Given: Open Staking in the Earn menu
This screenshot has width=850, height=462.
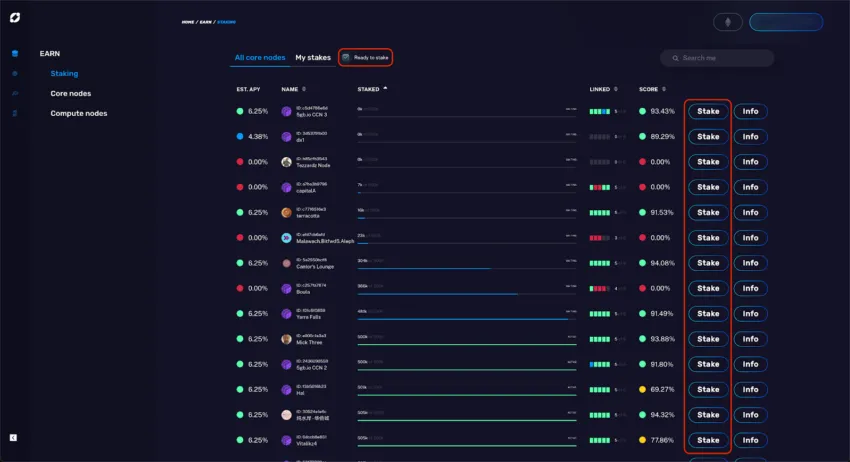Looking at the screenshot, I should click(64, 73).
